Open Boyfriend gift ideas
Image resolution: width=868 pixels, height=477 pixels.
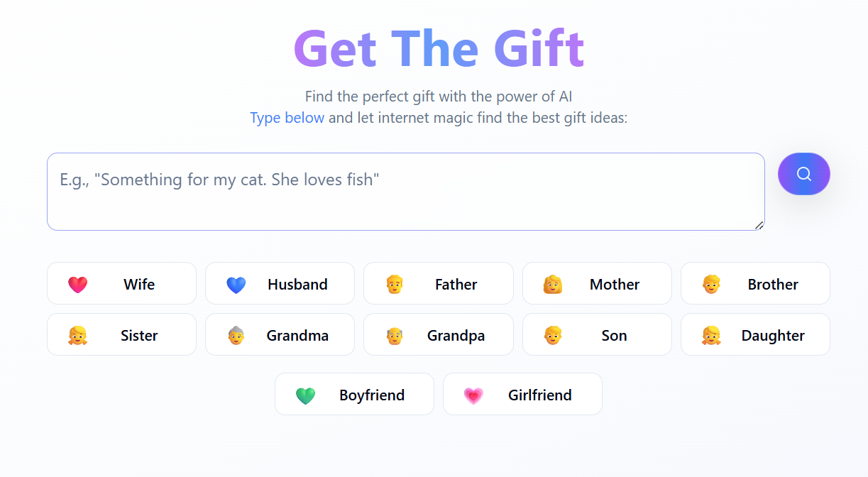[354, 394]
